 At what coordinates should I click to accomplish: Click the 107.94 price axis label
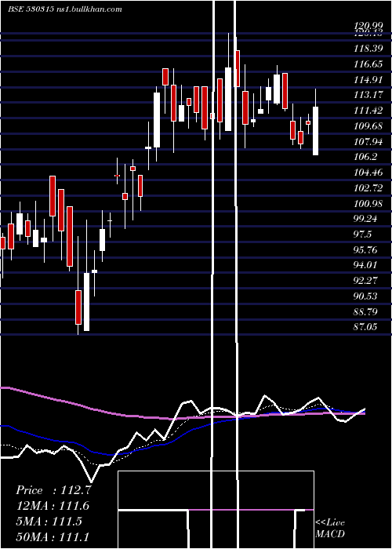(x=368, y=141)
